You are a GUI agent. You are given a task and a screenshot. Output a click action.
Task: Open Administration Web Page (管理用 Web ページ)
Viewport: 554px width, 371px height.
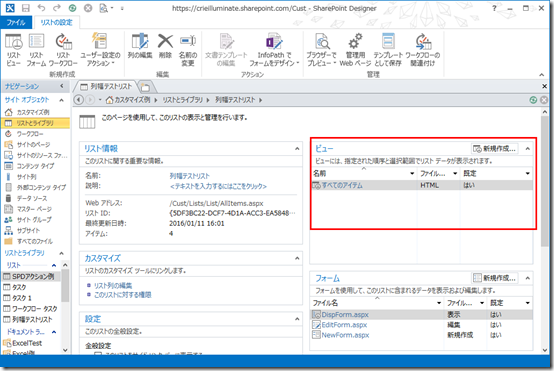(x=355, y=50)
